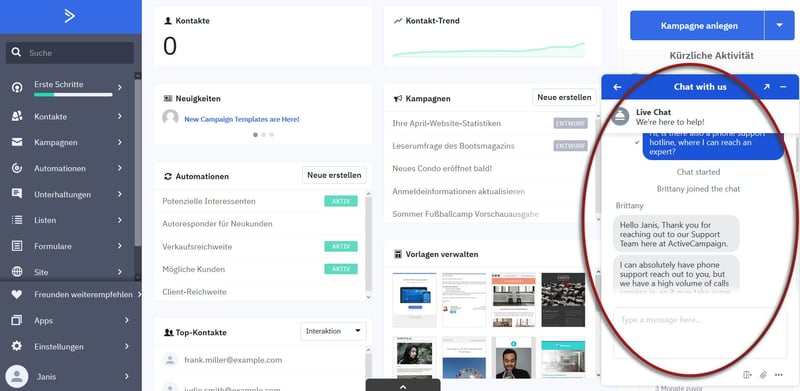Open Ihre April-Website-Statistiken campaign
Viewport: 800px width, 391px height.
click(x=446, y=124)
